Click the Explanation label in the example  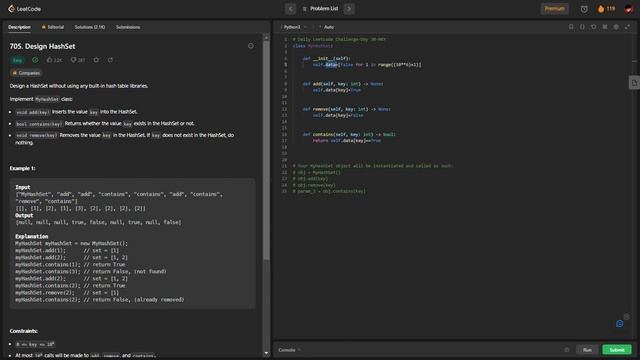[x=31, y=236]
